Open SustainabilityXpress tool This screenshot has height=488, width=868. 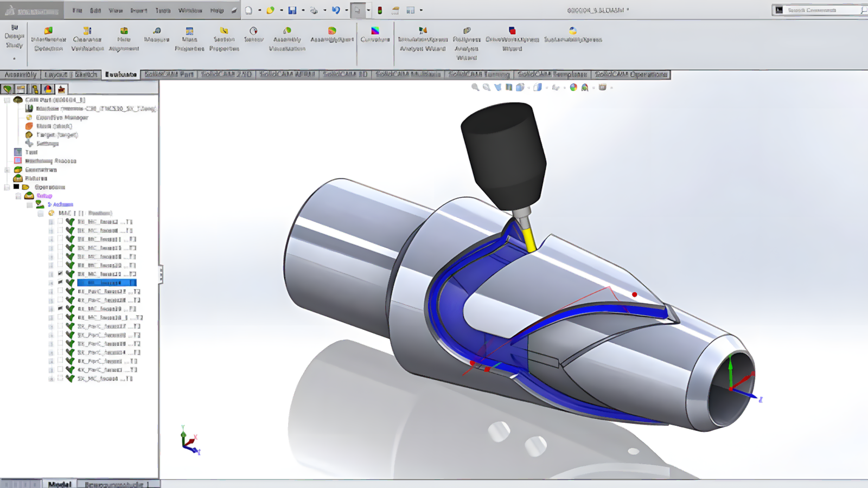(x=573, y=35)
